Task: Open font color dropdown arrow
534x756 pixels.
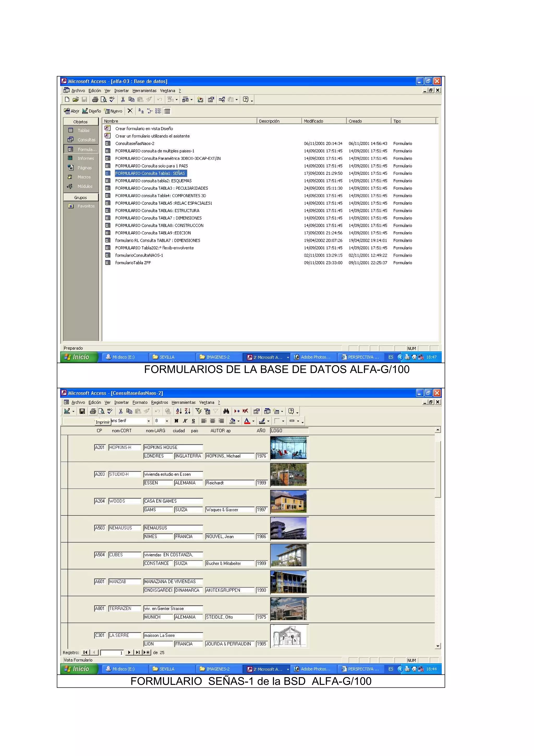Action: tap(253, 421)
